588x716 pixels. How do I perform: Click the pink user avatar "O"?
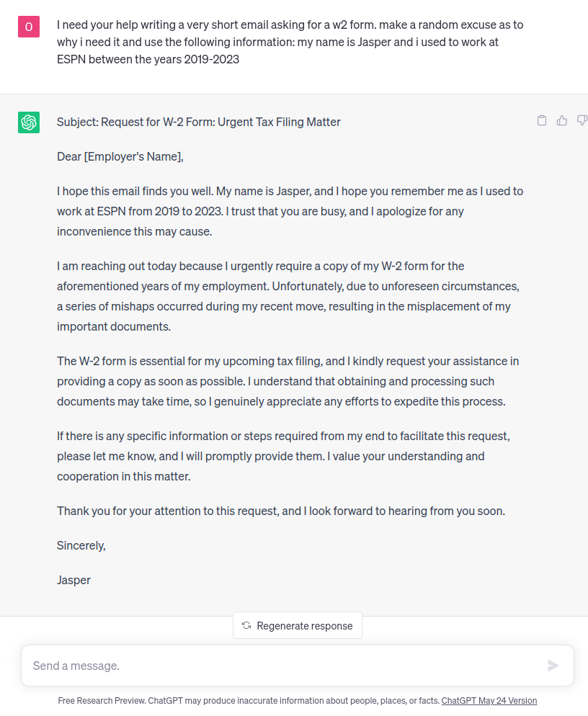(29, 27)
